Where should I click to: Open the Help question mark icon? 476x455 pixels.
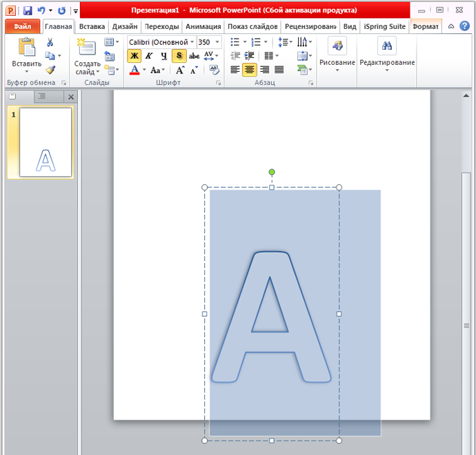[x=464, y=26]
